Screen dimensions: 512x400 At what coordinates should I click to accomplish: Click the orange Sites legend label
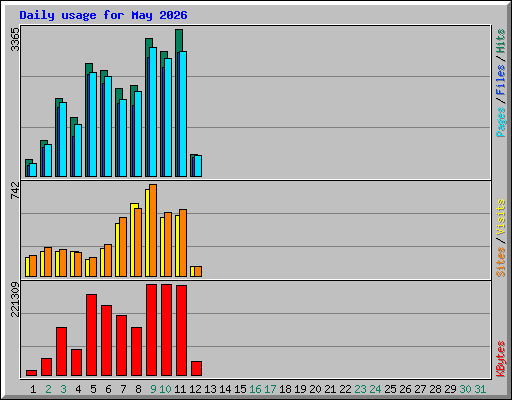pyautogui.click(x=501, y=262)
